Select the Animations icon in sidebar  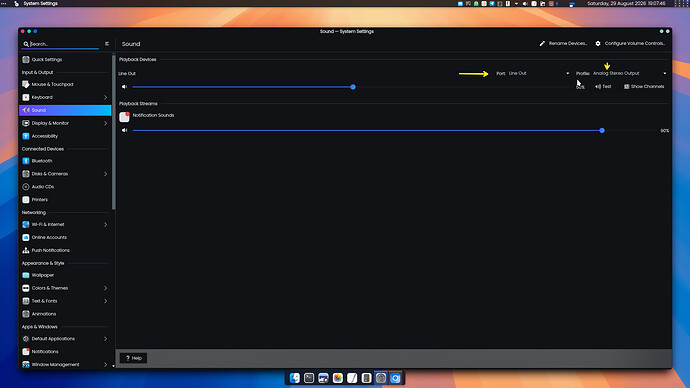click(26, 314)
